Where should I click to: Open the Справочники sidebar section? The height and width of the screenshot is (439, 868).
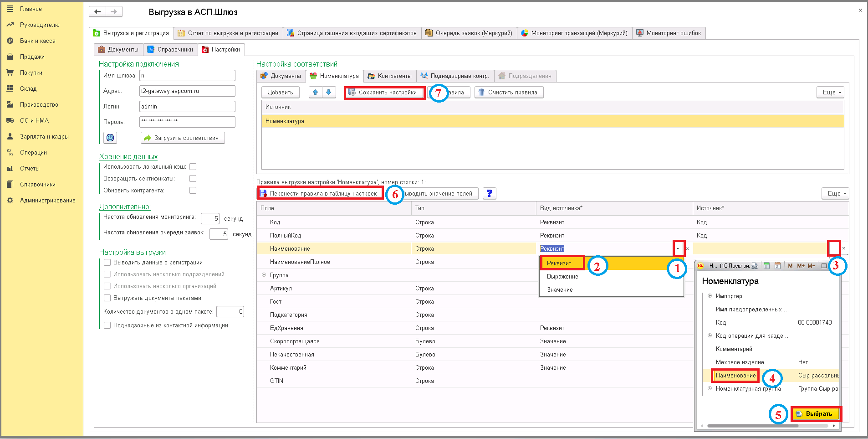coord(37,184)
